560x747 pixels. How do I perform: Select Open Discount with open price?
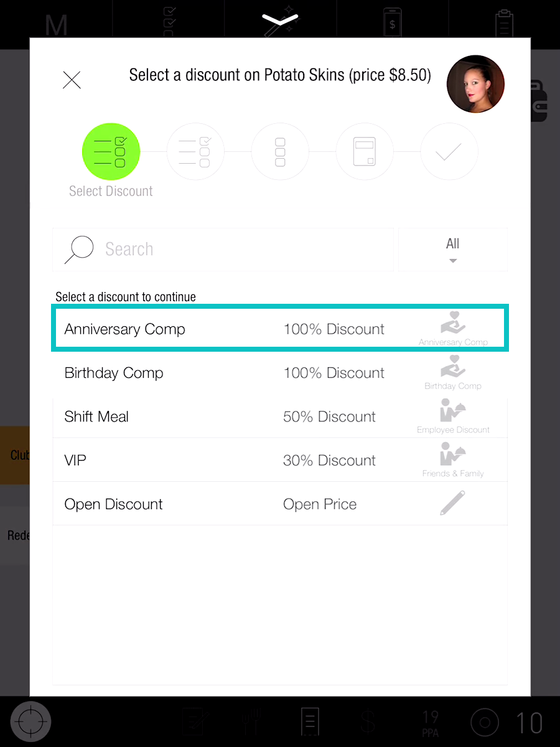pyautogui.click(x=280, y=503)
